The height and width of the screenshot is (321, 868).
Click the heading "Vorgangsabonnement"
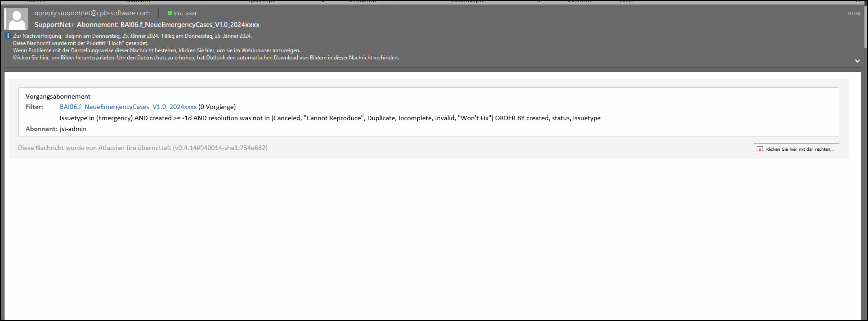pos(58,96)
